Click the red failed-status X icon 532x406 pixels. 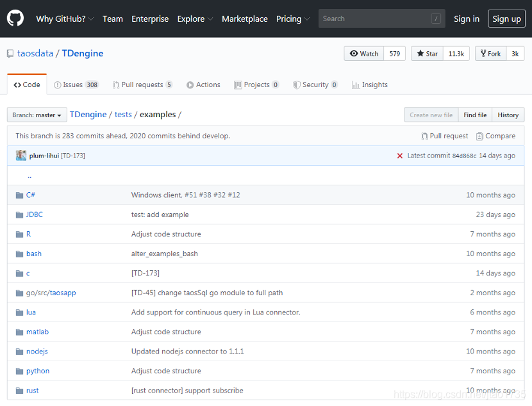pos(400,156)
